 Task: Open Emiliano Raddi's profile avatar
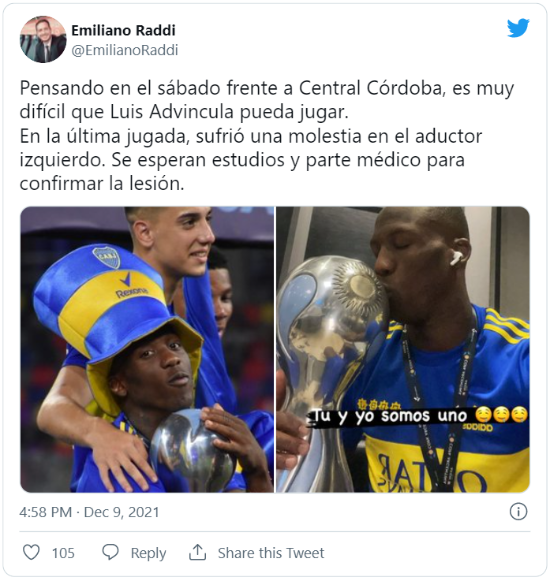43,39
